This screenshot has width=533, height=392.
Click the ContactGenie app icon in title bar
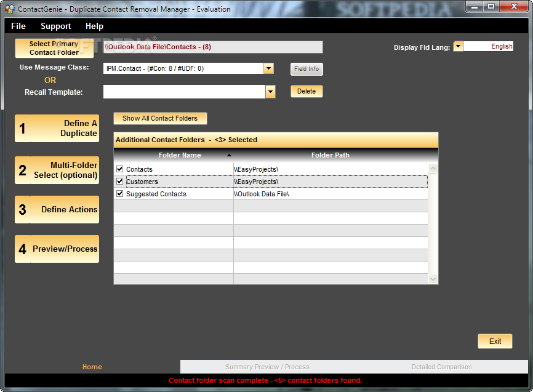[x=10, y=9]
